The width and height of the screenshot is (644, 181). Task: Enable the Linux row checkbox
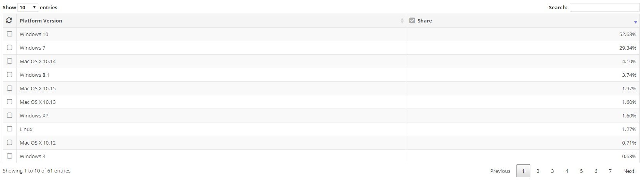(10, 129)
